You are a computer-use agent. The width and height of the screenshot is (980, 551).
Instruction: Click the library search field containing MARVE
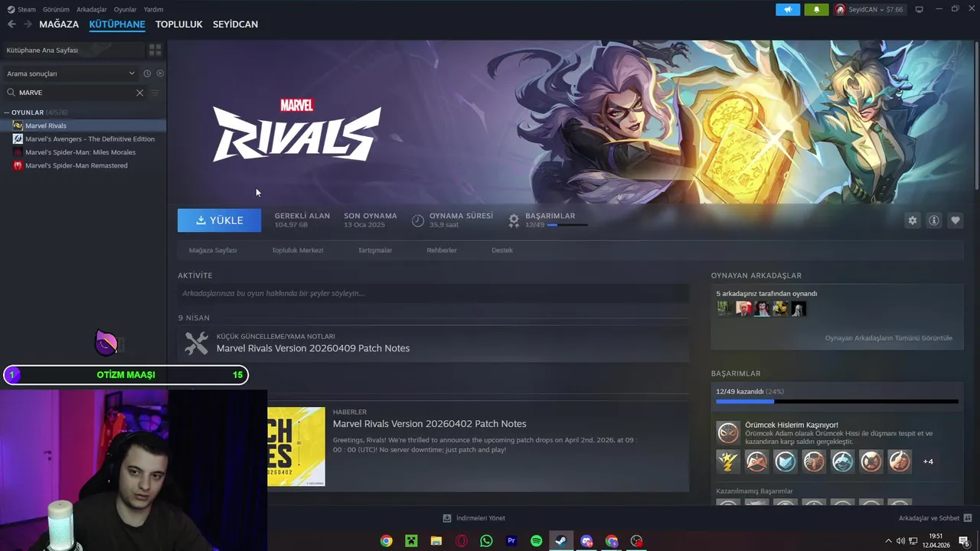click(x=74, y=93)
